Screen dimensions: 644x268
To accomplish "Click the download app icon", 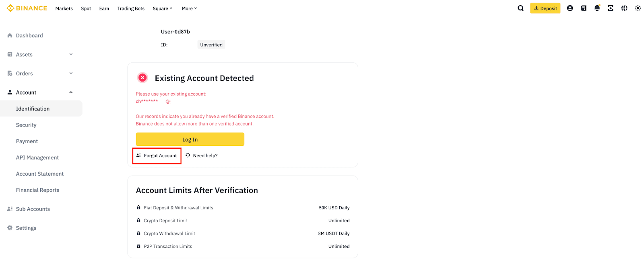I will coord(611,8).
